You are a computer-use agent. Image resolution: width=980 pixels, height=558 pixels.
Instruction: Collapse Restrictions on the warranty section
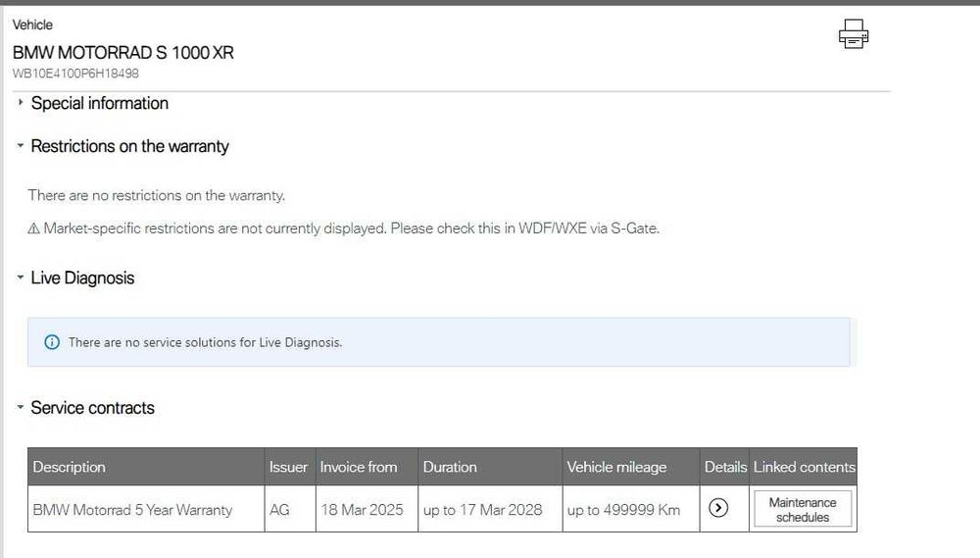21,146
